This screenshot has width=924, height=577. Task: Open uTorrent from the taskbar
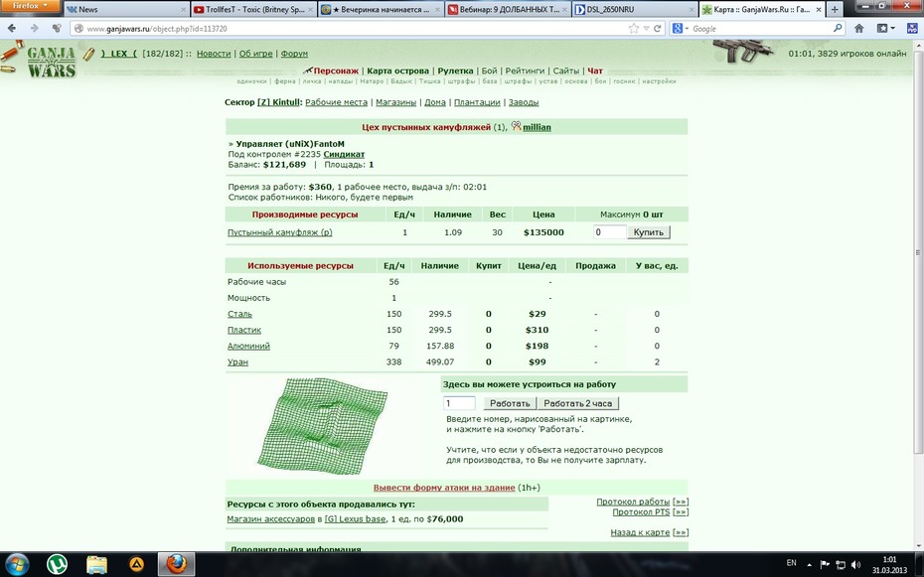coord(58,564)
